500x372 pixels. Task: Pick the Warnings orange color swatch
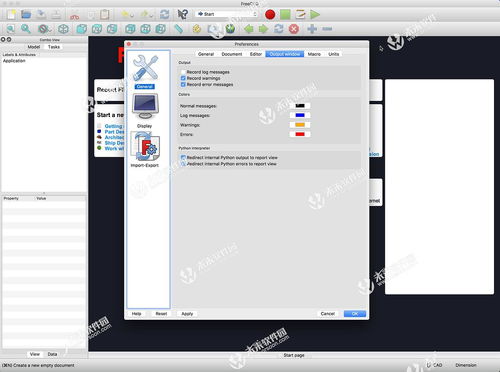[300, 125]
